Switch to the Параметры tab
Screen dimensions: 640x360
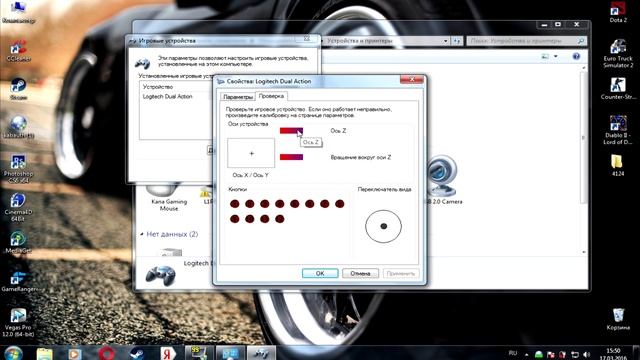pyautogui.click(x=238, y=97)
